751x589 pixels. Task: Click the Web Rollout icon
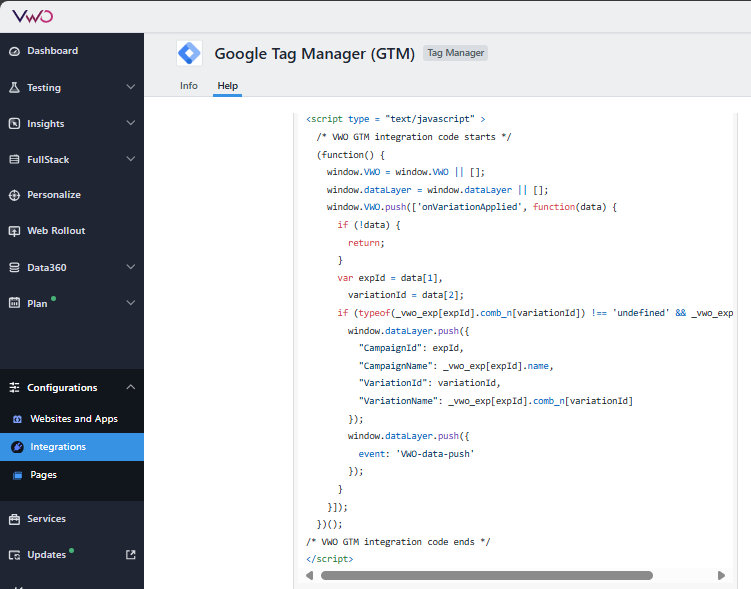point(14,231)
